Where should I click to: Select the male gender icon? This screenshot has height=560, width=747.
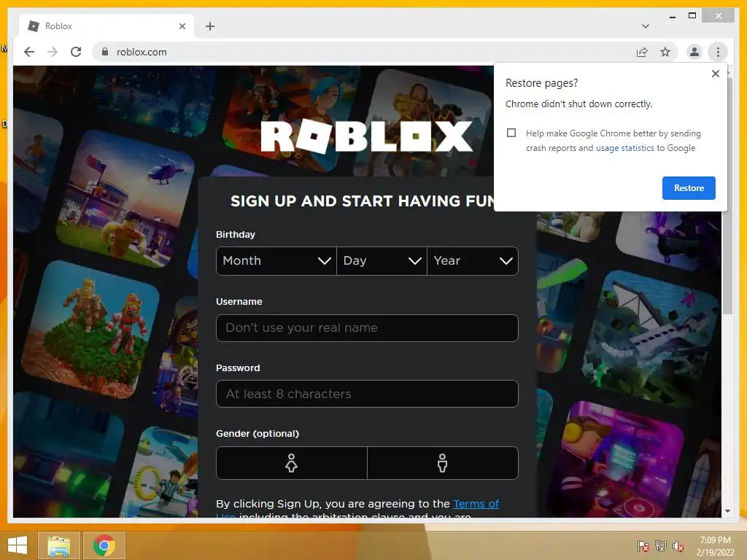click(443, 463)
